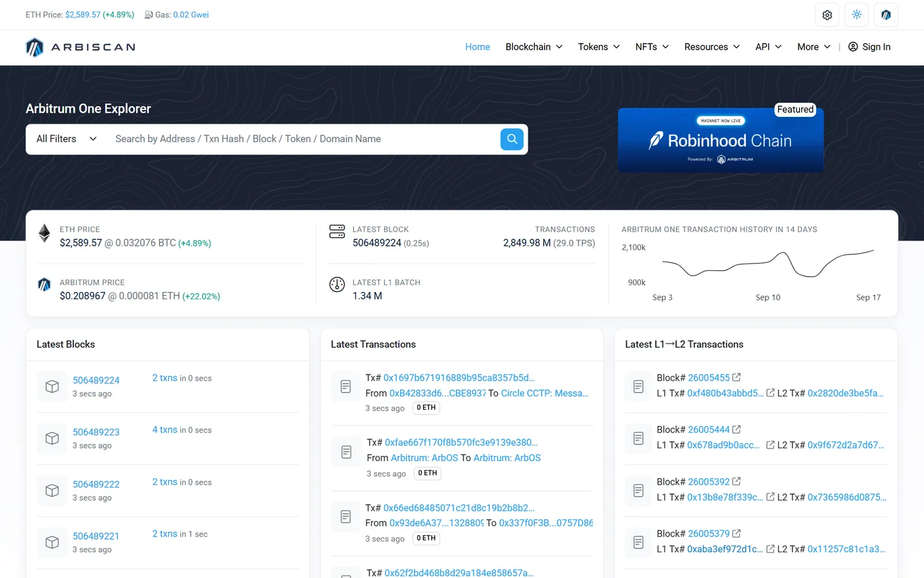Viewport: 924px width, 578px height.
Task: Click the search by address input field
Action: (304, 139)
